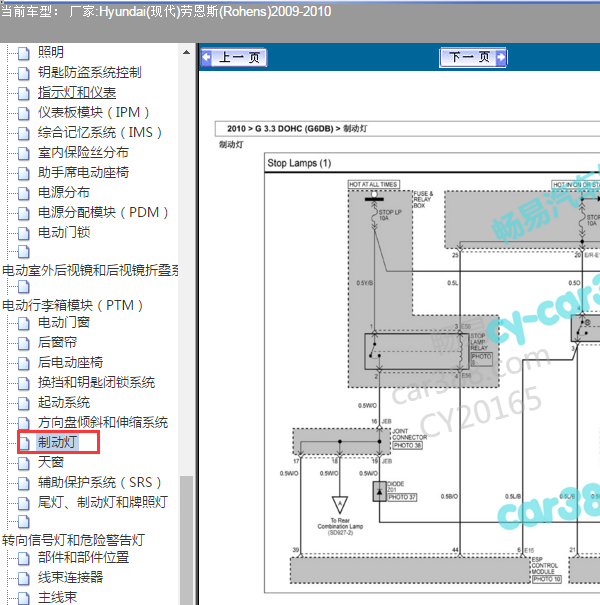The image size is (600, 605).
Task: Open 电动室外后视镜和后视镜折叠 entry
Action: click(90, 270)
